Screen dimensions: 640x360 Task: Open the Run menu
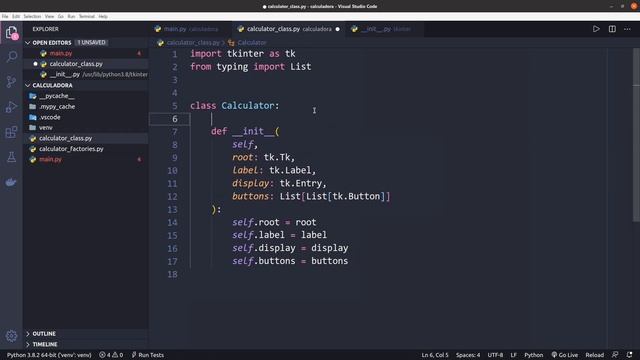click(71, 16)
